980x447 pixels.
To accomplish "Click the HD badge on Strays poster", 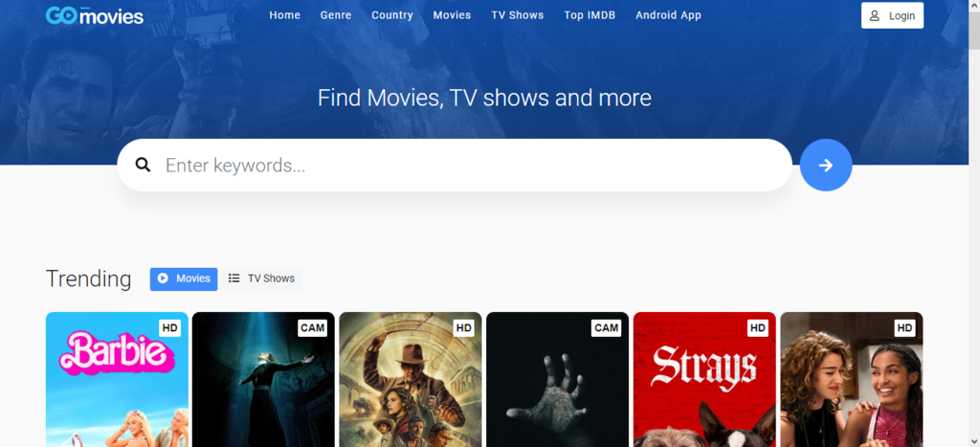I will [758, 327].
